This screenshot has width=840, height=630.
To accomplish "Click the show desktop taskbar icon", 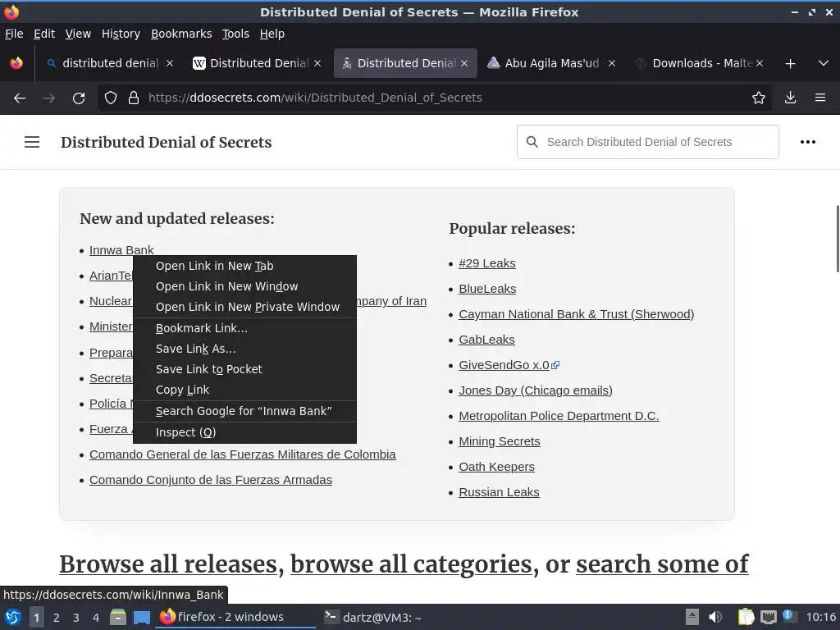I will [x=141, y=617].
